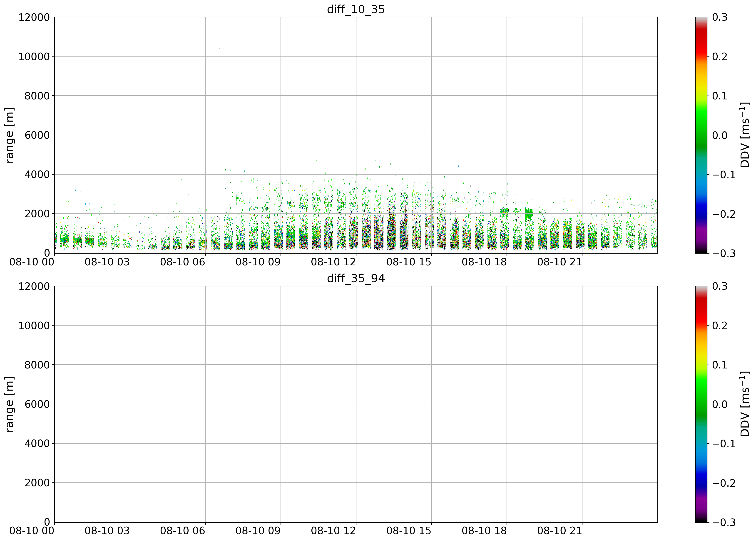Screen dimensions: 756x541
Task: Click the 0.1 tick on diff_10_35 colorbar
Action: point(720,96)
